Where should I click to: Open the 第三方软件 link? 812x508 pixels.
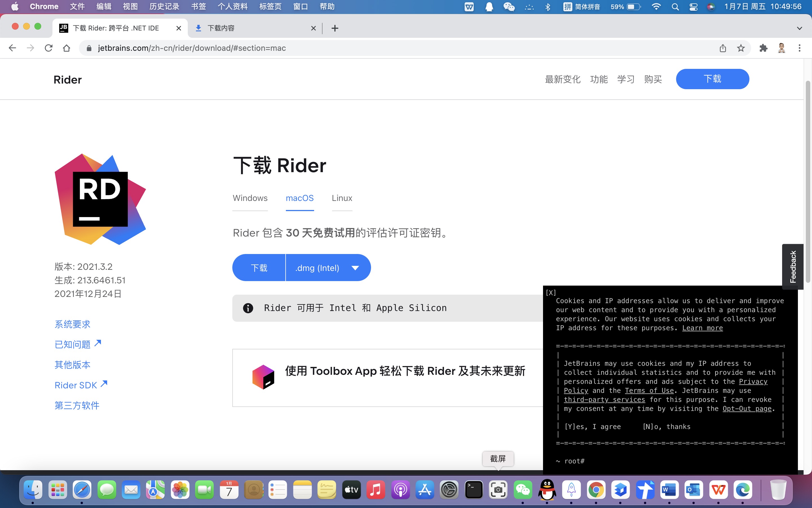pos(77,406)
